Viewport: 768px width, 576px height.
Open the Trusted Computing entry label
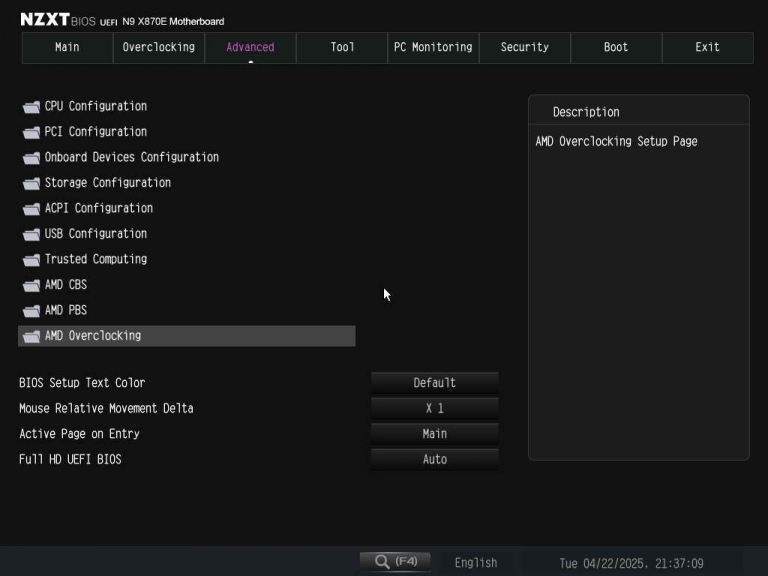[96, 259]
